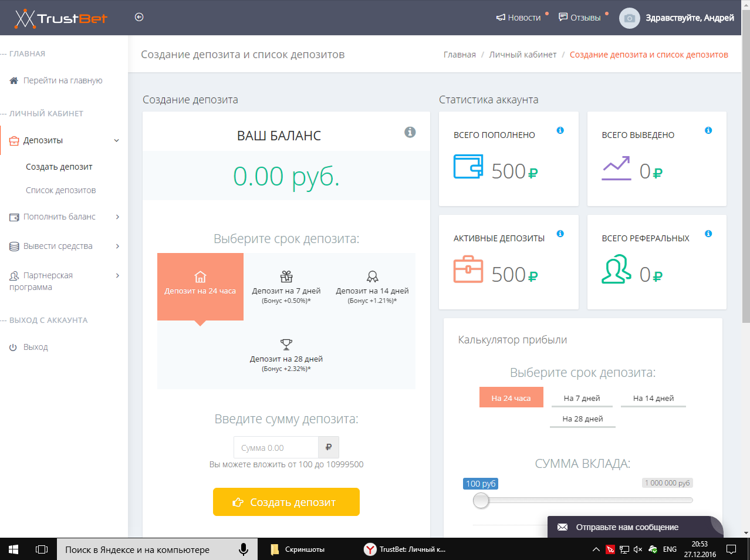Switch calculator to На 7 дней tab
The height and width of the screenshot is (560, 750).
click(582, 398)
